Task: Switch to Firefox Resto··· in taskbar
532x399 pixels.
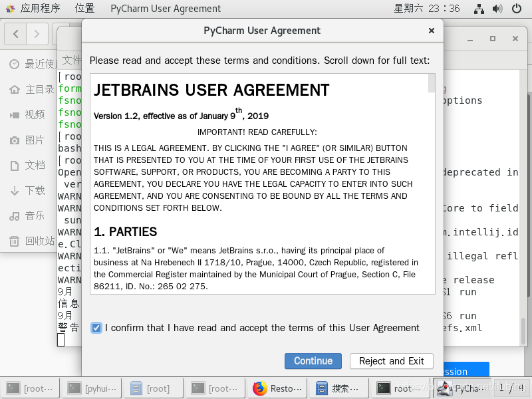Action: pos(277,388)
